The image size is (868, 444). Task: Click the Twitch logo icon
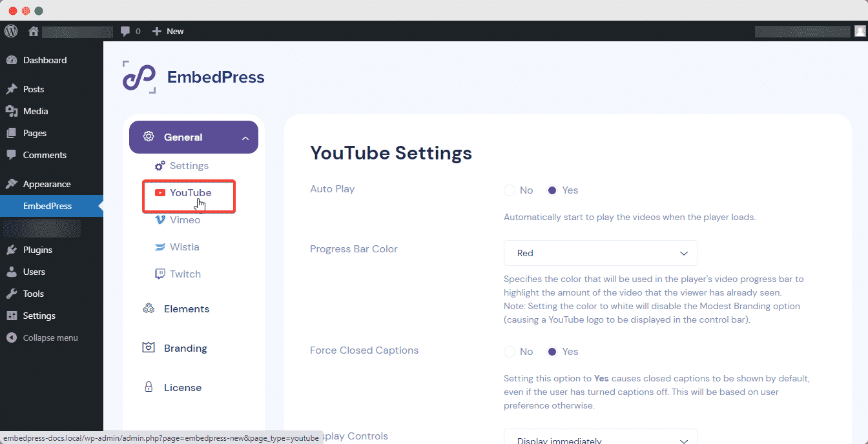[x=160, y=274]
